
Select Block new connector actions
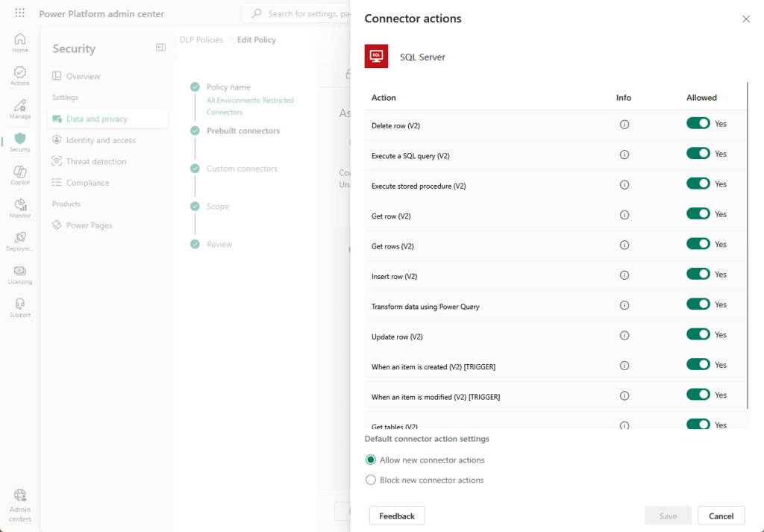click(x=371, y=480)
